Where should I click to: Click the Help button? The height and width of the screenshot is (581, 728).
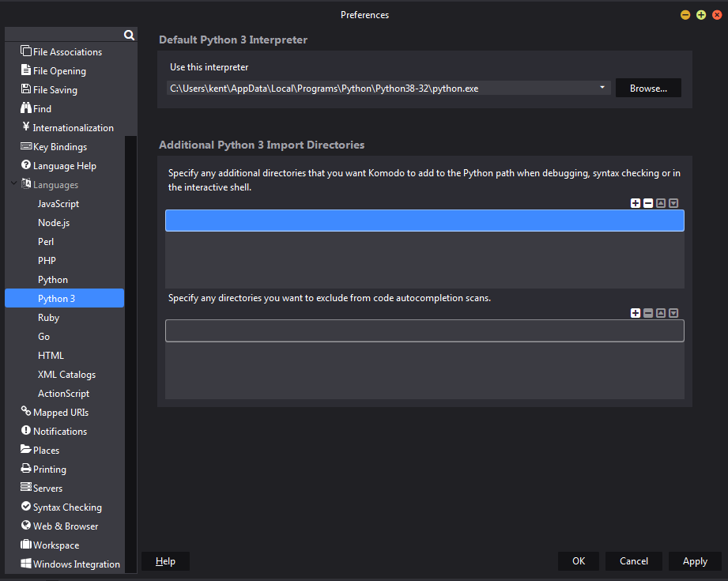click(x=165, y=561)
